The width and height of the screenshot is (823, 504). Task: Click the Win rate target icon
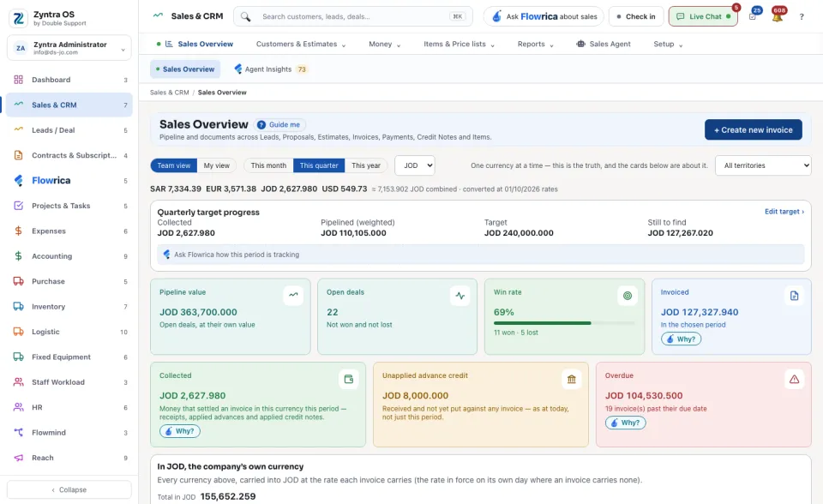(x=628, y=296)
